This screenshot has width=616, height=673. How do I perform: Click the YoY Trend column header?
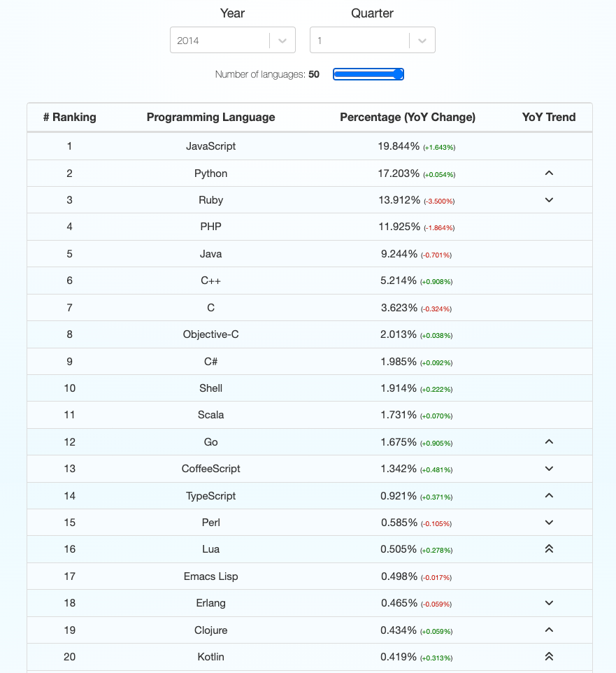[548, 117]
